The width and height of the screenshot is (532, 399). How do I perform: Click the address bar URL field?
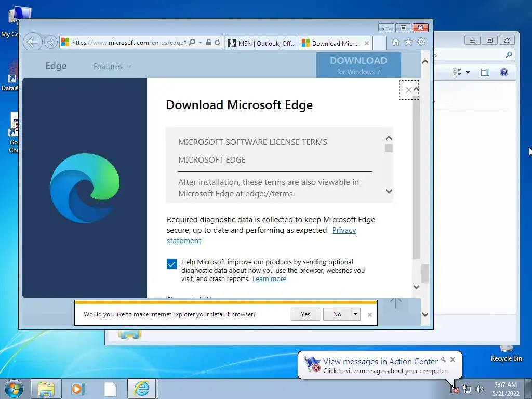129,42
